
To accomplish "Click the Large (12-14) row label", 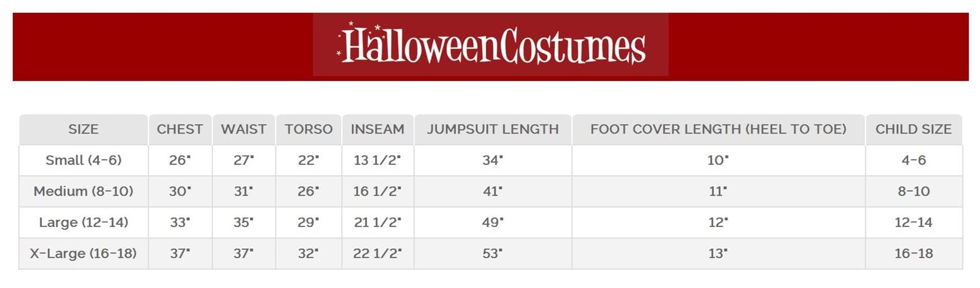I will pos(83,223).
